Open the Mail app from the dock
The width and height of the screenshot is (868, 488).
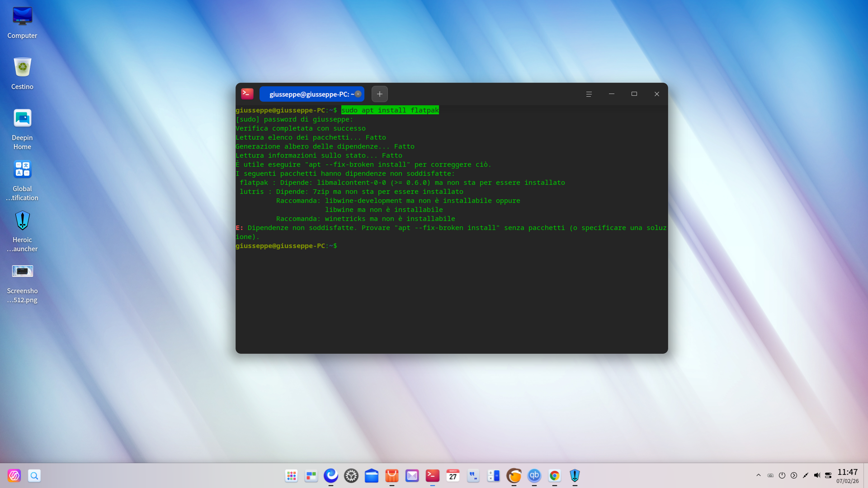412,476
